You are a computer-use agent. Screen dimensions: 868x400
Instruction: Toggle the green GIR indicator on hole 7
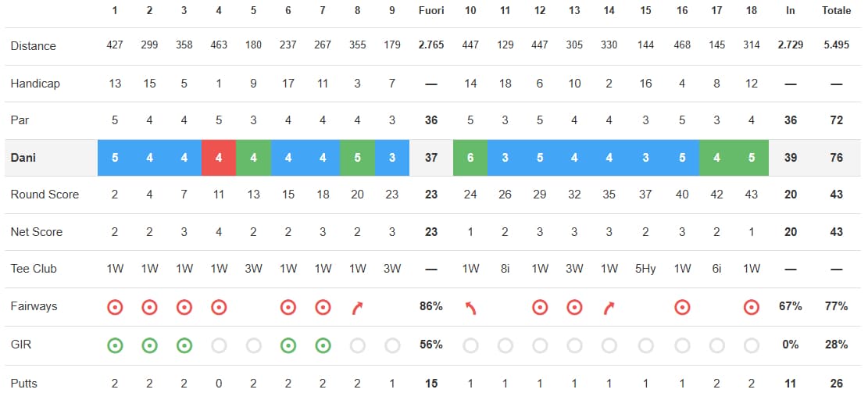click(x=323, y=345)
